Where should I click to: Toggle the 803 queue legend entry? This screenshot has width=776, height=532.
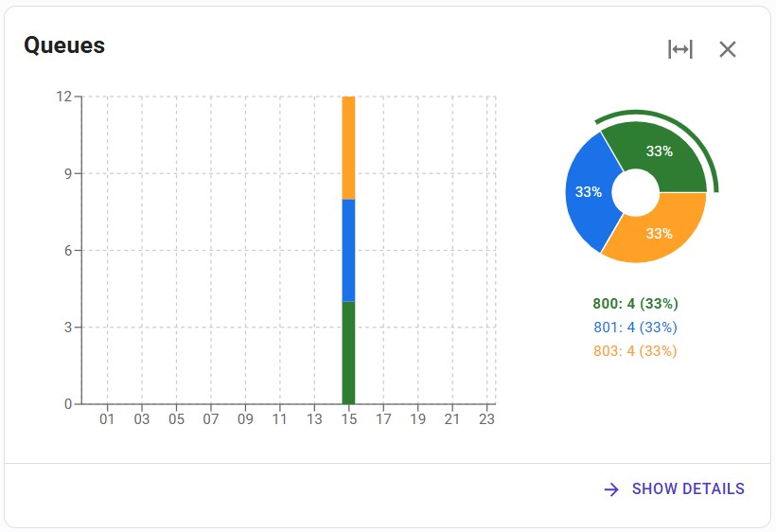pos(635,351)
